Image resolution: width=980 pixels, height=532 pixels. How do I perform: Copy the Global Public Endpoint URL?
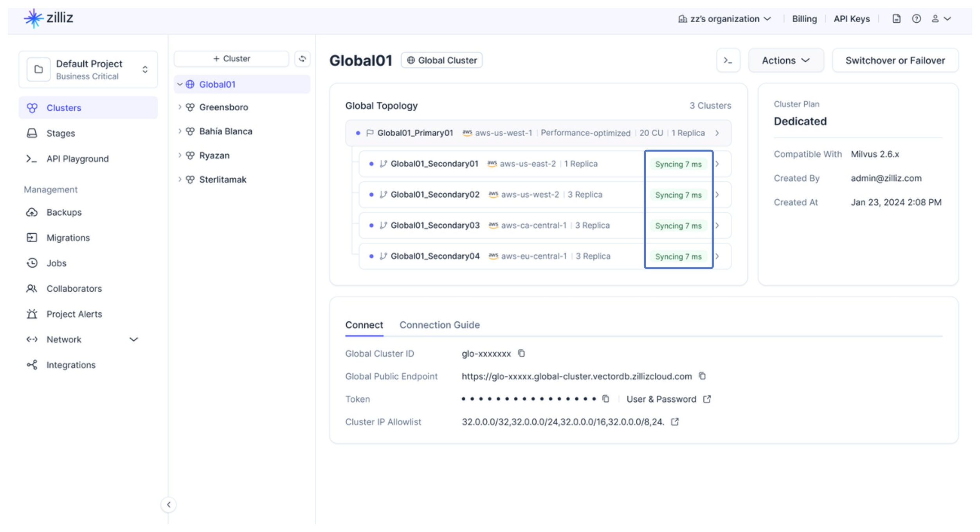point(702,376)
